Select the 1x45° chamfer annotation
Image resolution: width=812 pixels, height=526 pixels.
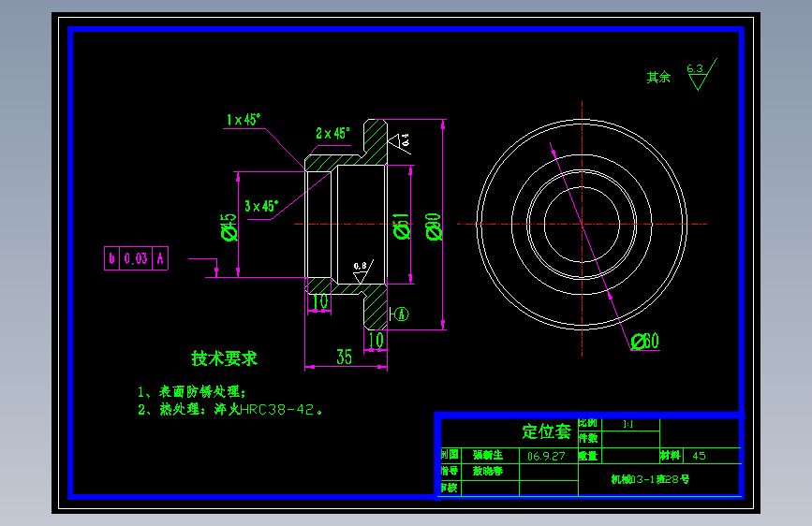click(x=244, y=120)
